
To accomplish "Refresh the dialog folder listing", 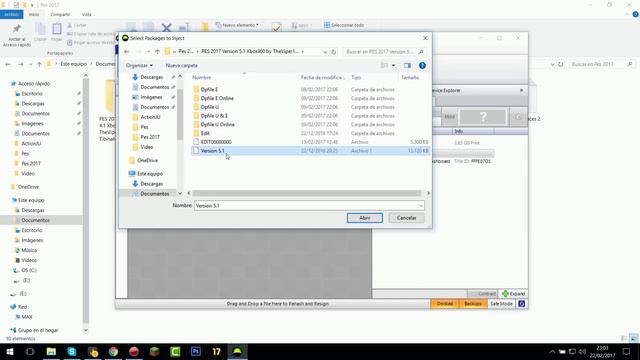I will (333, 52).
